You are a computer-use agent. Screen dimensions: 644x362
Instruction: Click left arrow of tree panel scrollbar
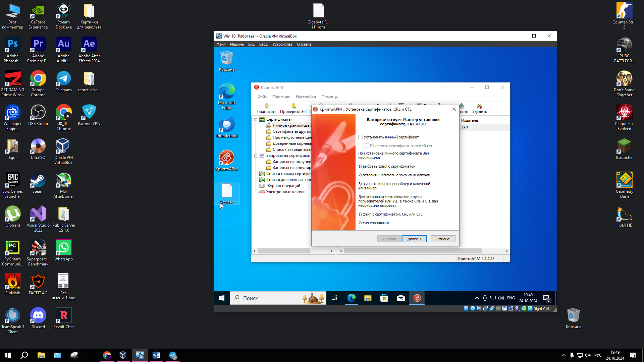pos(255,251)
